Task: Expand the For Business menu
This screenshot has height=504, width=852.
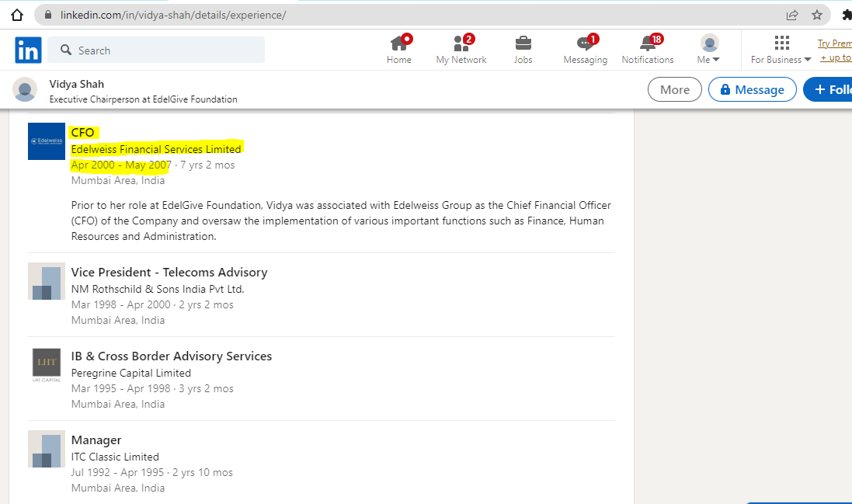Action: pos(781,59)
